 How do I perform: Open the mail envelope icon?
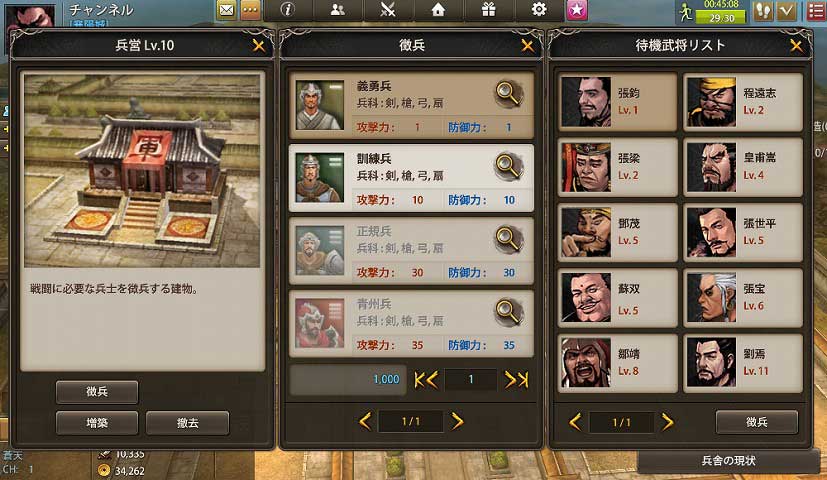[226, 10]
